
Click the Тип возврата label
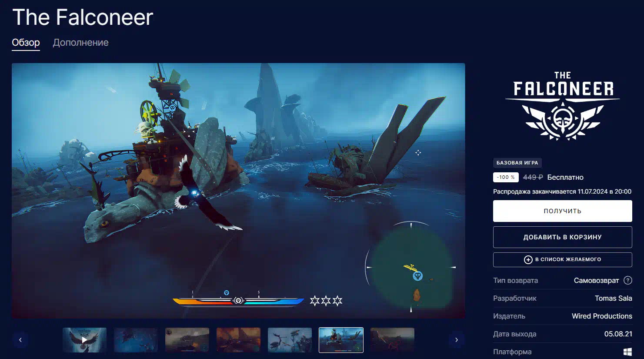point(515,280)
